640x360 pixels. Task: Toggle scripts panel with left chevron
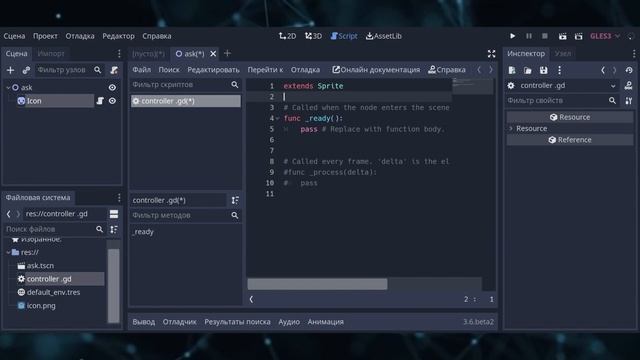pyautogui.click(x=251, y=299)
